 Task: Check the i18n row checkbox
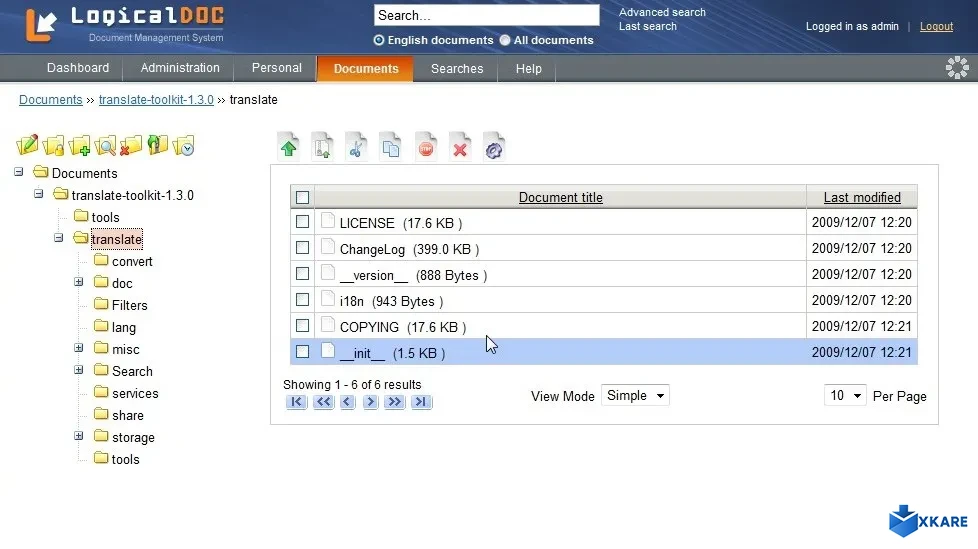[303, 300]
